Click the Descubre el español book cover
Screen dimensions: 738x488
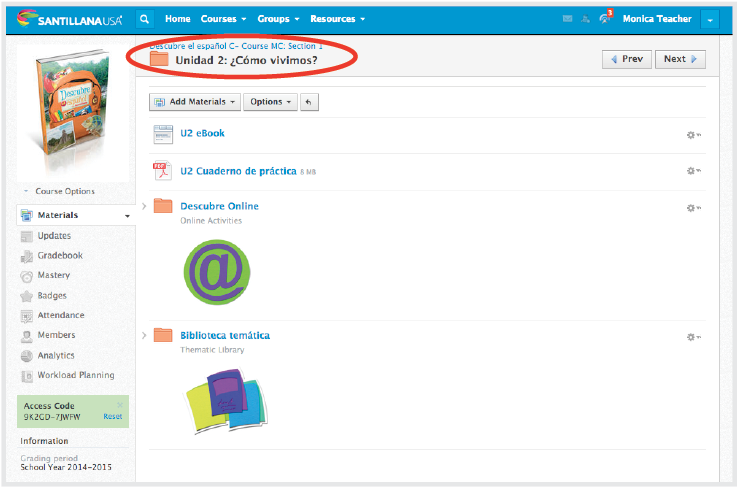[72, 104]
